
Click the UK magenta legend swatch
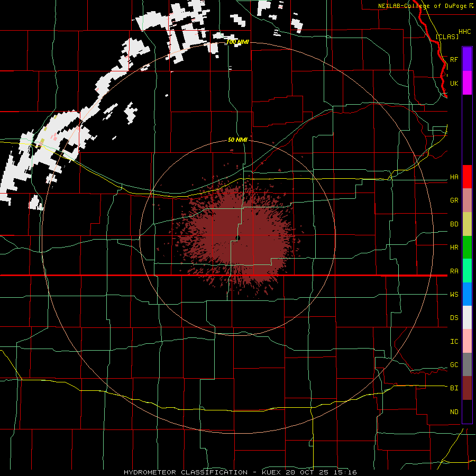point(467,83)
